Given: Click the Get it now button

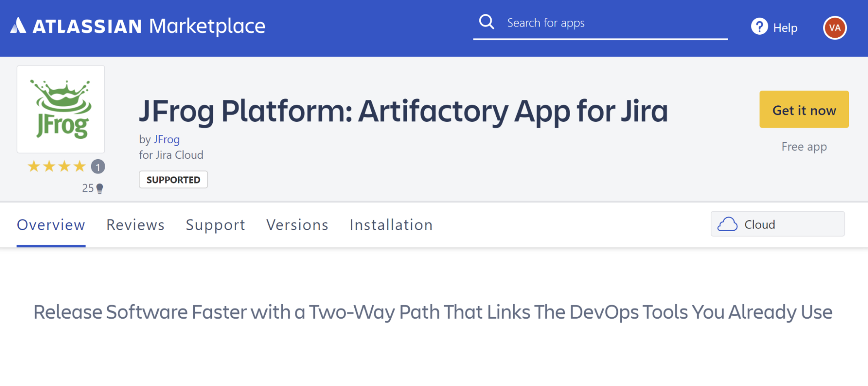Looking at the screenshot, I should pyautogui.click(x=804, y=109).
